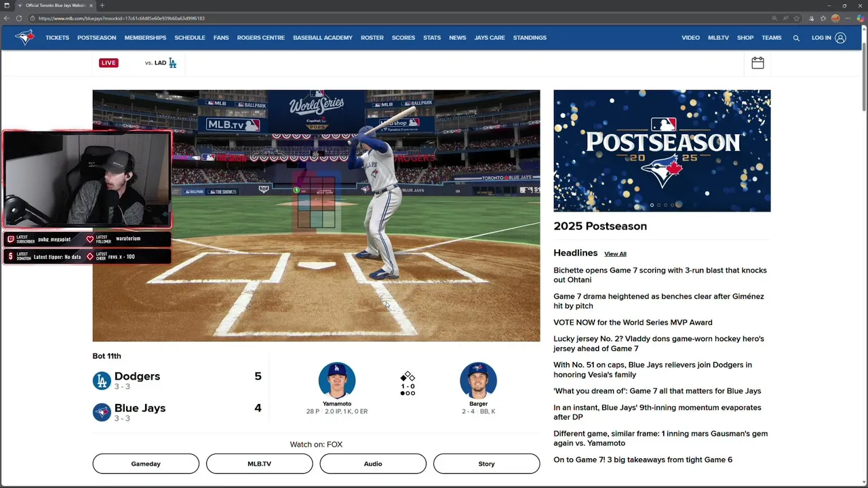868x488 pixels.
Task: Click the Blue Jays logo in header
Action: pos(24,38)
